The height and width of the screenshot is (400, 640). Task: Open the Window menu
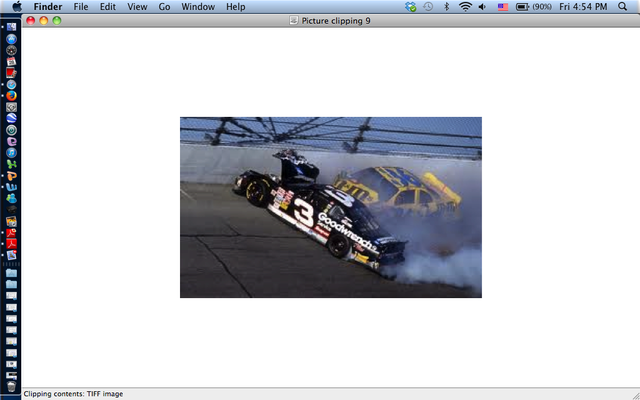pyautogui.click(x=198, y=7)
